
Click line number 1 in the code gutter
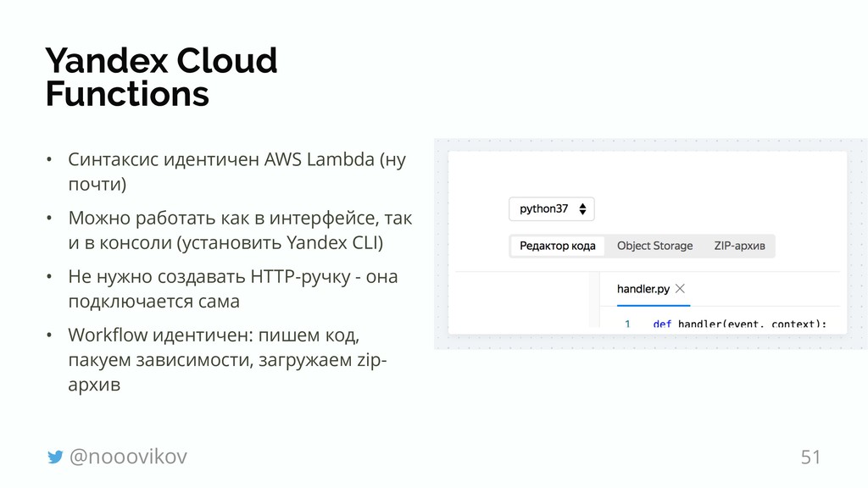click(x=627, y=324)
